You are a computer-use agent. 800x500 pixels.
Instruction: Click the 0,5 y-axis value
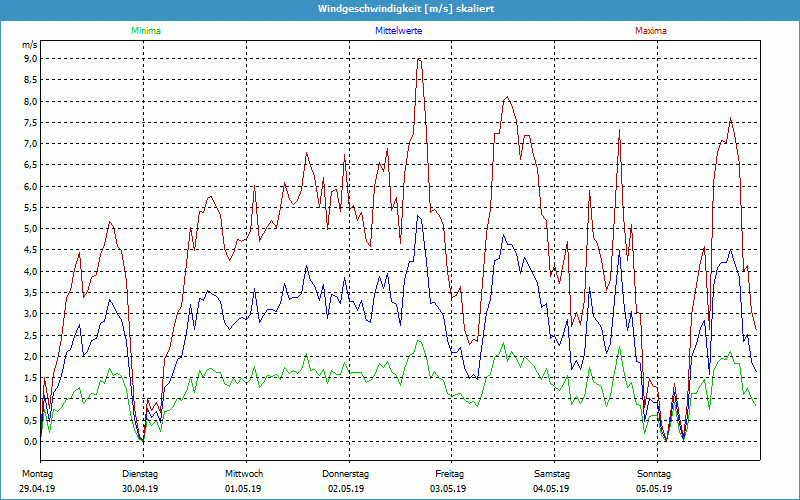31,420
